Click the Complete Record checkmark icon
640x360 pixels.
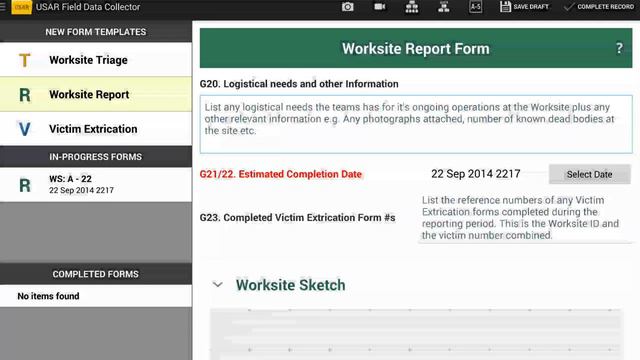(569, 7)
